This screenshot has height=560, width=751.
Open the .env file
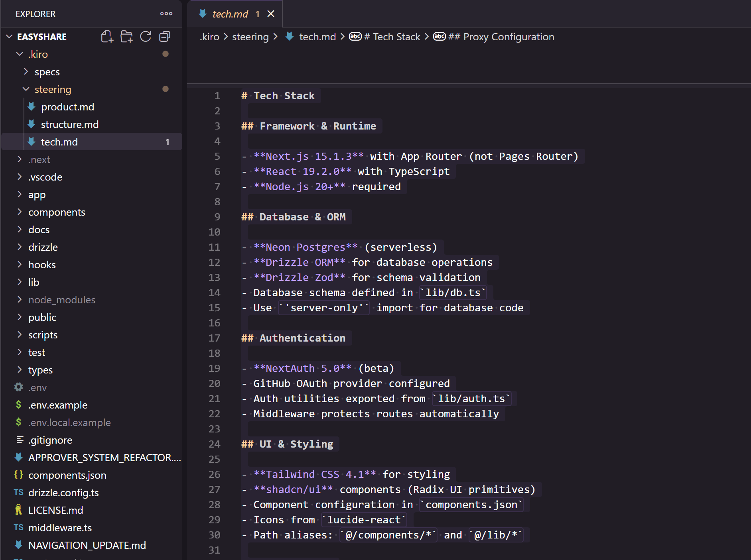coord(91,387)
